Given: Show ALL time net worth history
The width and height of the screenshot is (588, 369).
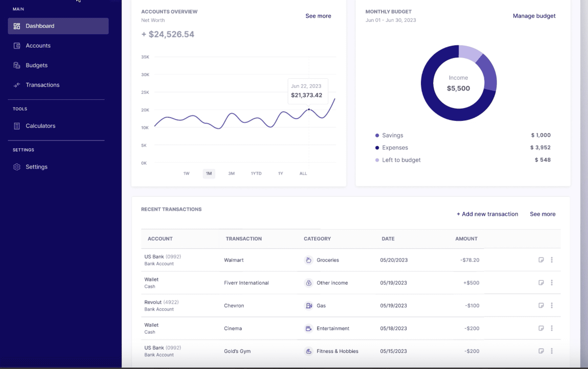Looking at the screenshot, I should [x=303, y=173].
